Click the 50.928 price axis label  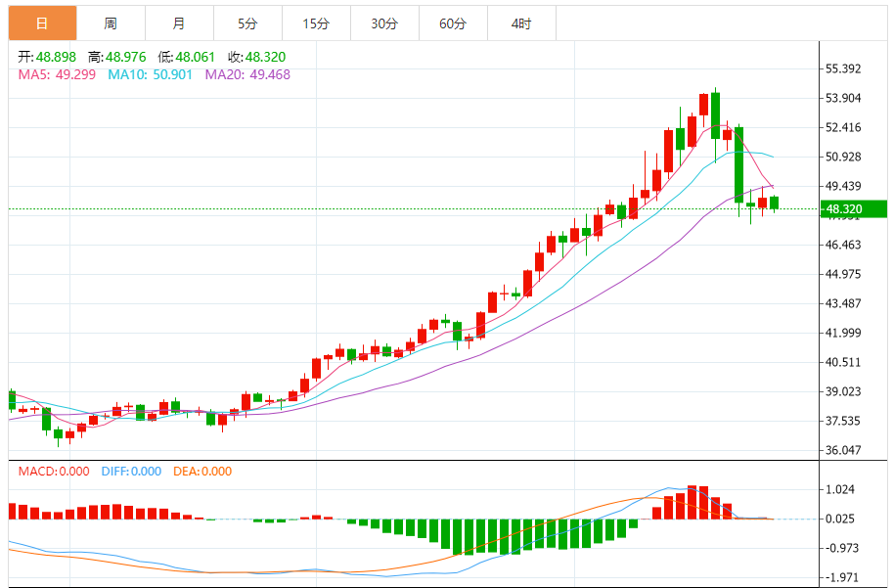coord(843,157)
